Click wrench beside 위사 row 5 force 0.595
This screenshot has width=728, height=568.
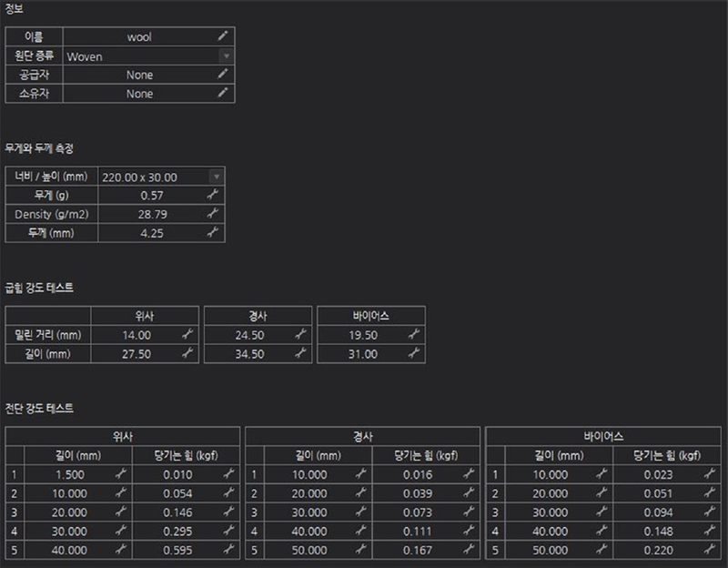click(x=228, y=550)
